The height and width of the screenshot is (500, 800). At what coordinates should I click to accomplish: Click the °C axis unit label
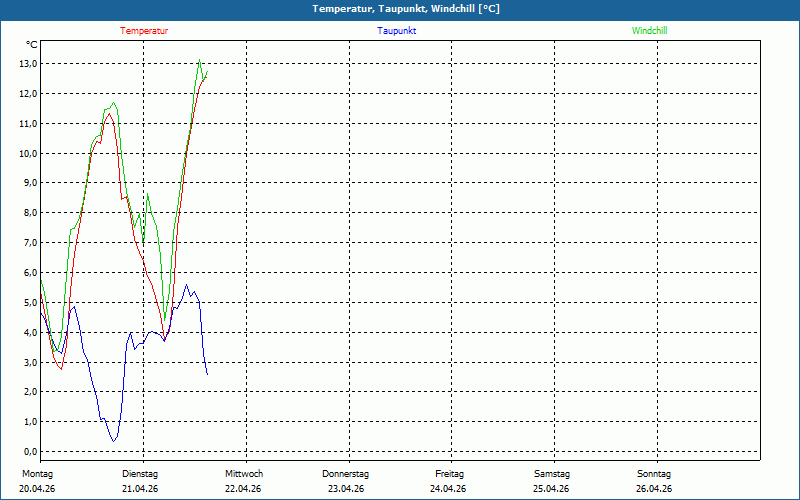coord(32,45)
